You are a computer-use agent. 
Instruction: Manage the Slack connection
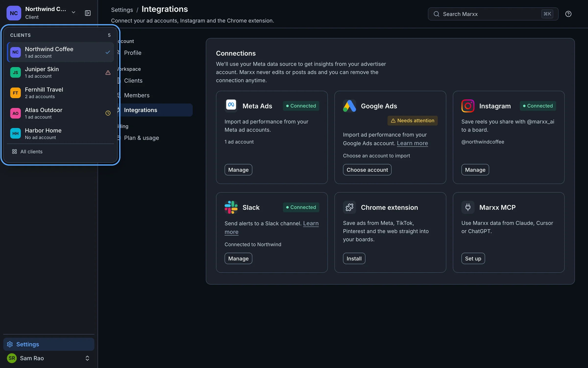[238, 258]
